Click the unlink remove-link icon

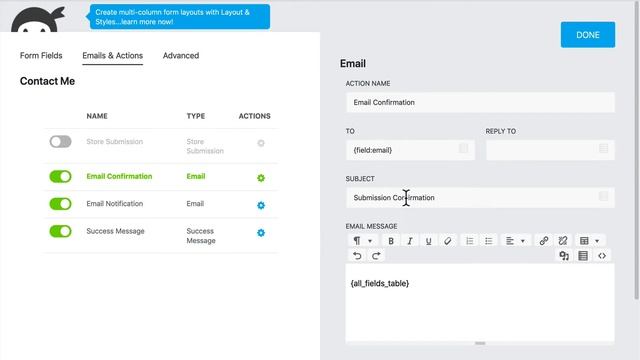(562, 241)
